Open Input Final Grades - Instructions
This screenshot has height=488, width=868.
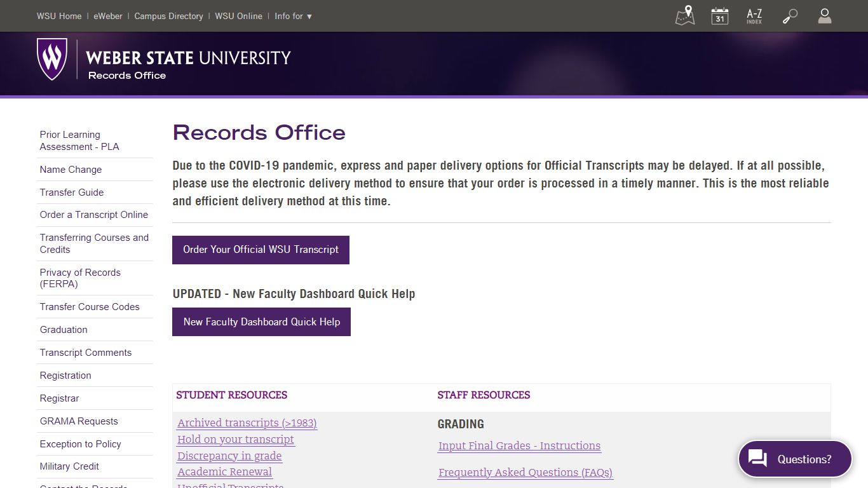520,445
